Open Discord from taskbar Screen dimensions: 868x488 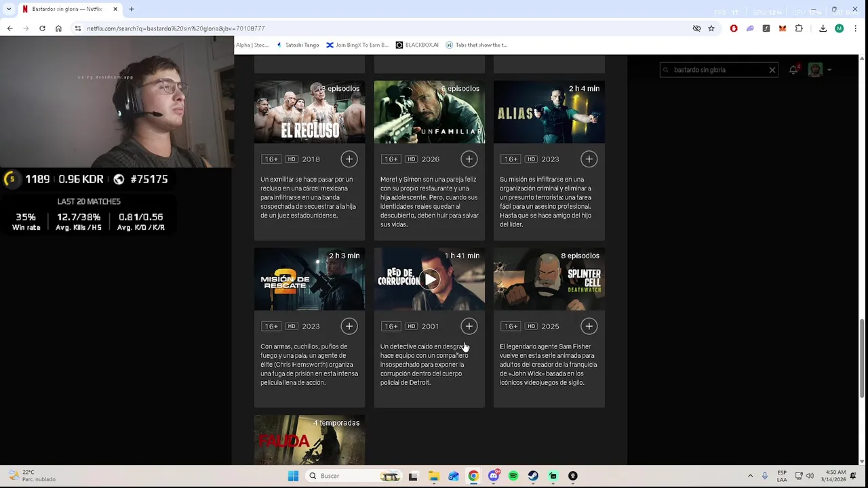494,476
